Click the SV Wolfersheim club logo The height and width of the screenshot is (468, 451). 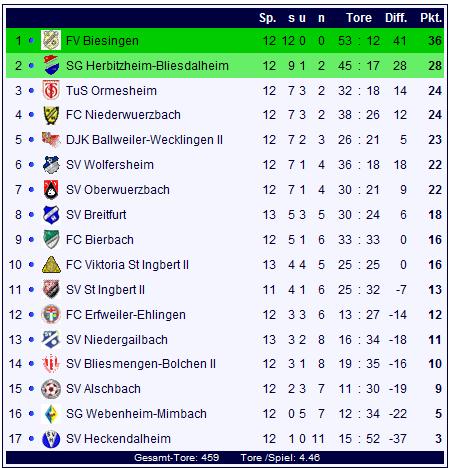pos(51,165)
